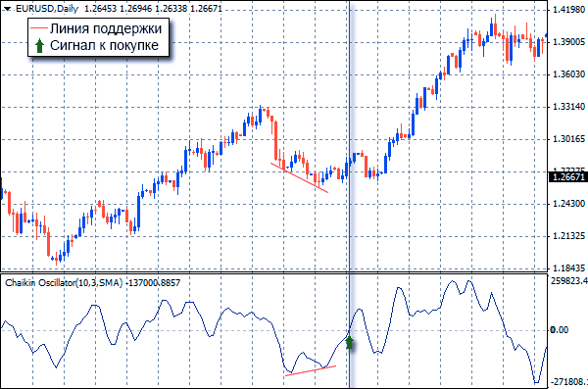Click the oscillator value -137000.8857
Screen dimensions: 588x389
154,283
